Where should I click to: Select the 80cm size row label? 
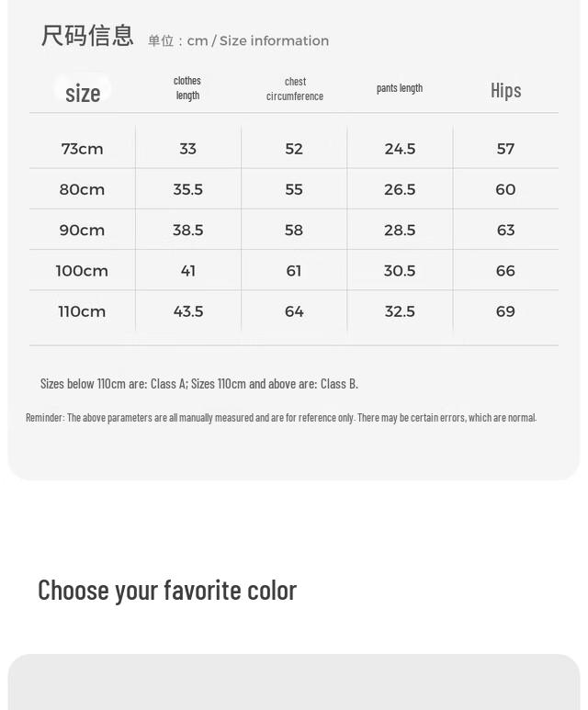point(83,189)
